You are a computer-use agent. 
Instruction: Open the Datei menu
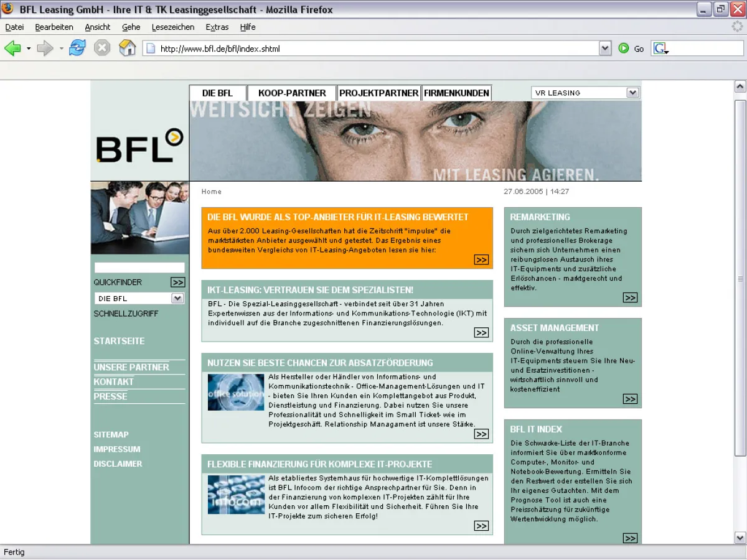[14, 27]
